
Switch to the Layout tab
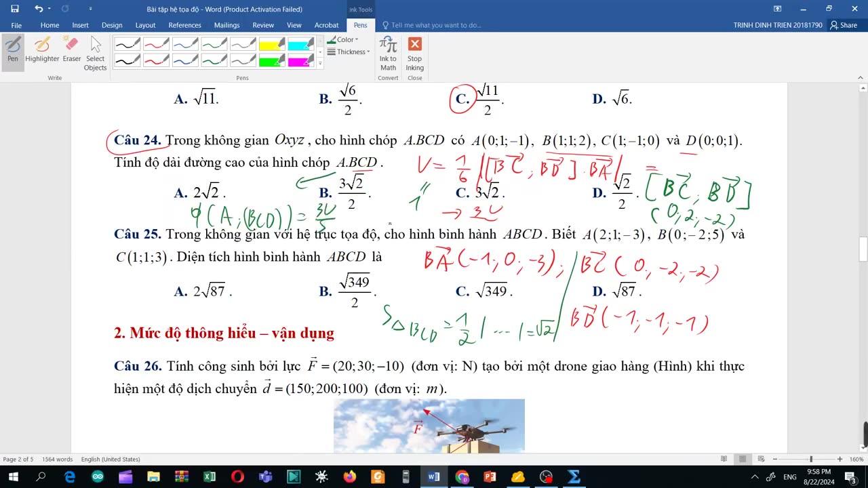(x=145, y=25)
